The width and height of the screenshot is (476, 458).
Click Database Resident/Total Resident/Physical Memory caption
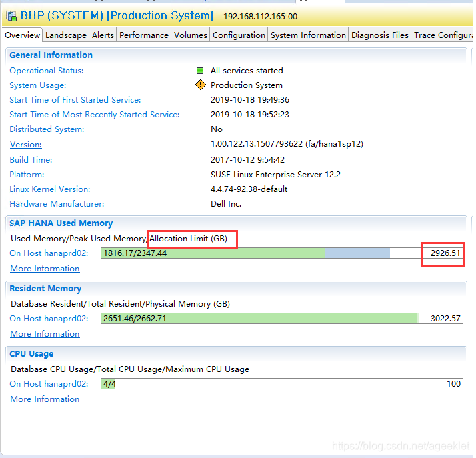pyautogui.click(x=120, y=304)
